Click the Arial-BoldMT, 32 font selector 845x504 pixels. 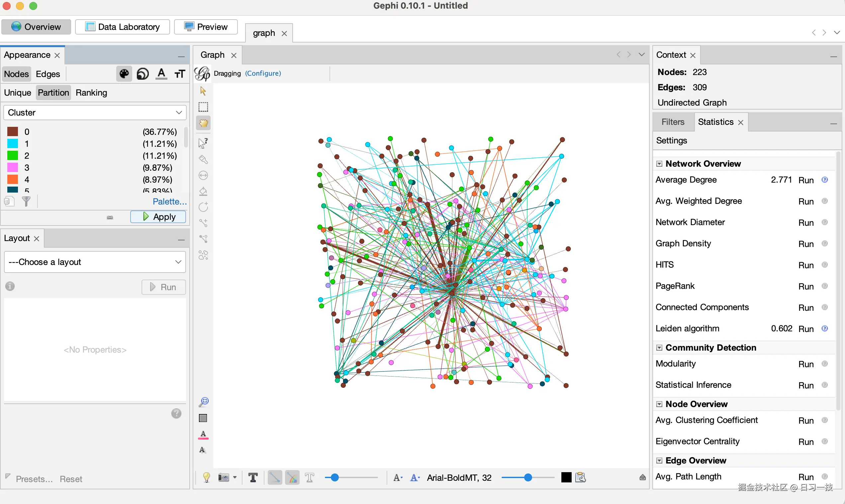459,478
